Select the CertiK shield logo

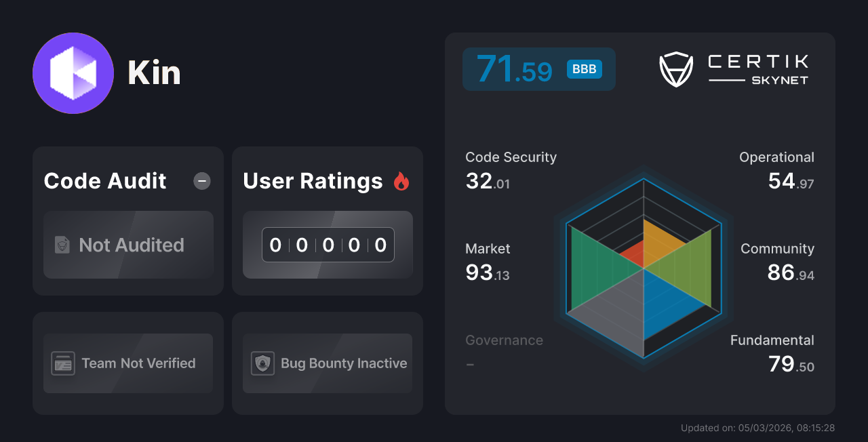coord(676,68)
